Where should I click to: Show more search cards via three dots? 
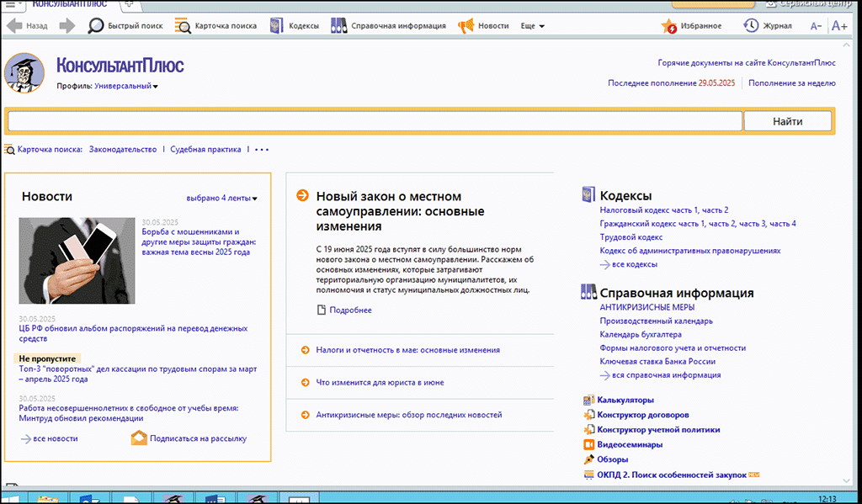(262, 150)
